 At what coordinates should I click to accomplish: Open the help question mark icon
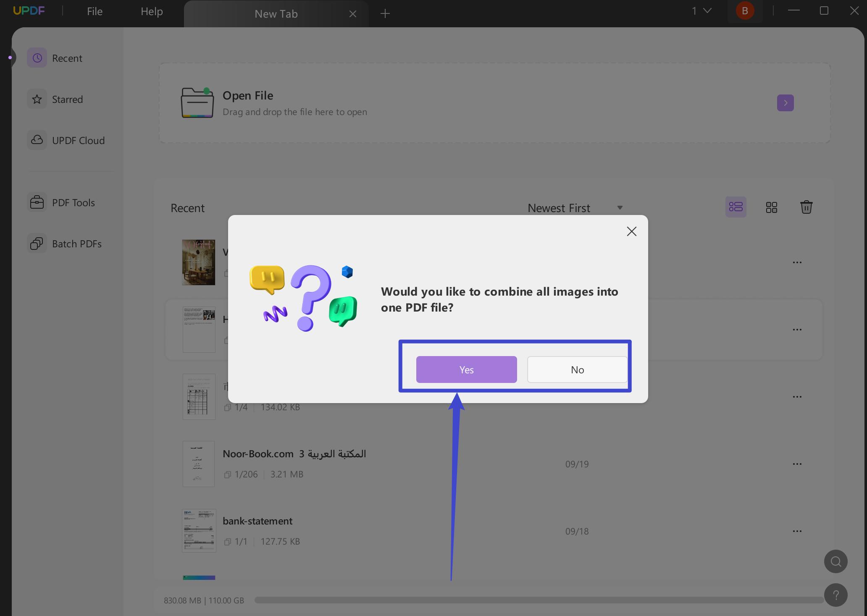pos(836,595)
